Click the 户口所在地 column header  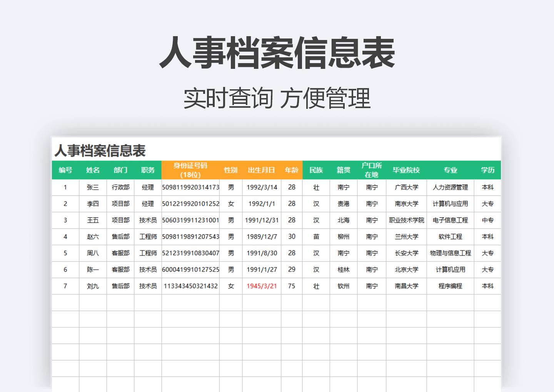coord(371,170)
